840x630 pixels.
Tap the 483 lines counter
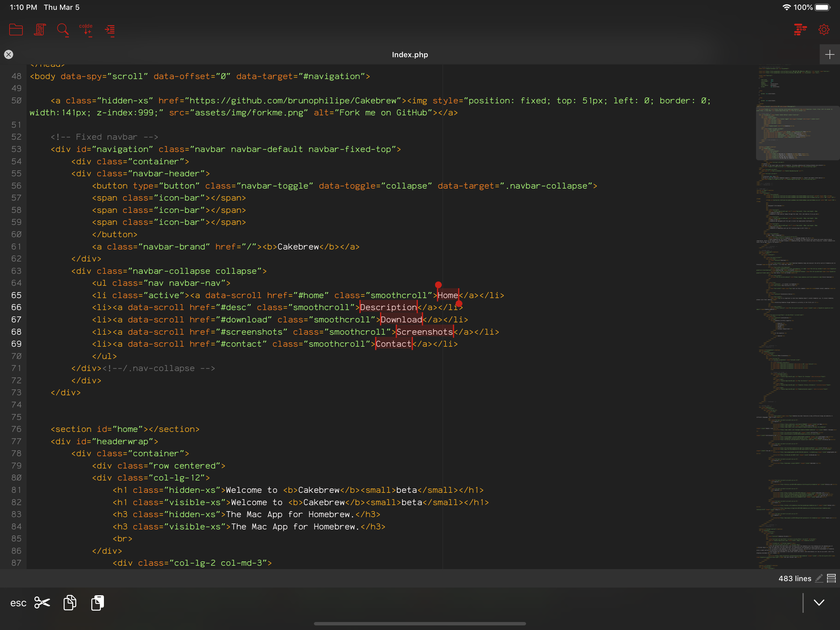pyautogui.click(x=794, y=578)
